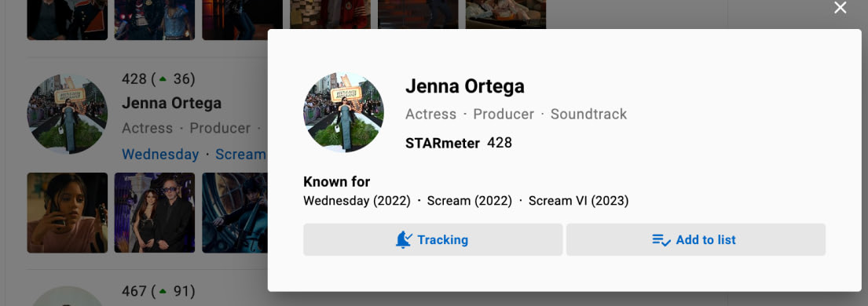868x306 pixels.
Task: Click the green rank up arrow beside 36
Action: click(163, 80)
